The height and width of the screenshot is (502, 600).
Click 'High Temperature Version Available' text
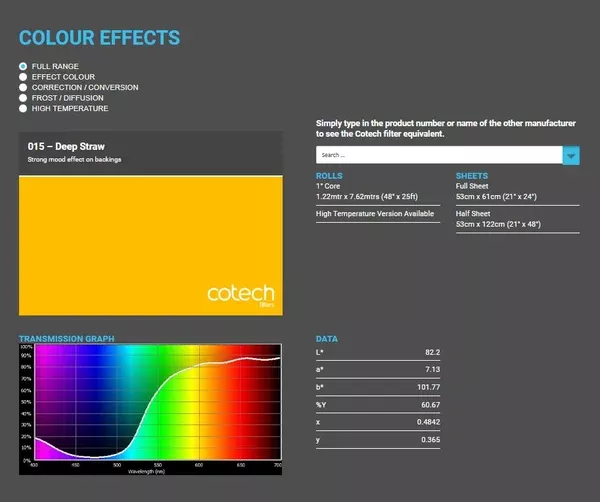point(375,214)
